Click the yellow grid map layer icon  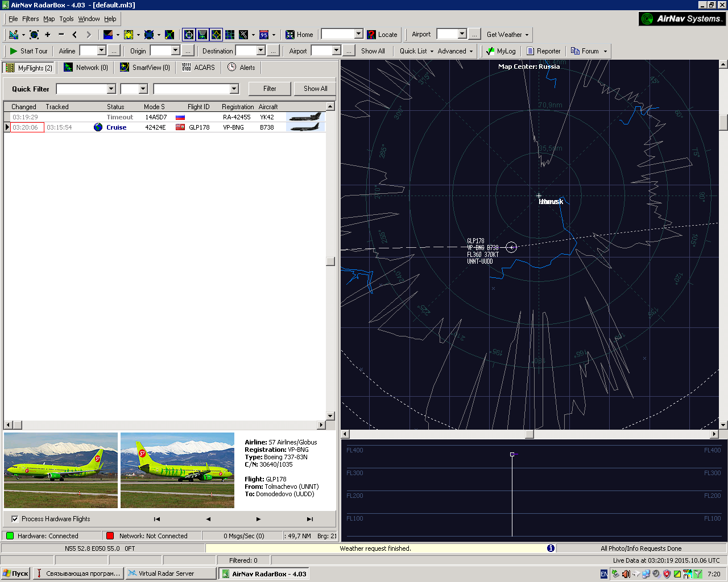[x=129, y=35]
